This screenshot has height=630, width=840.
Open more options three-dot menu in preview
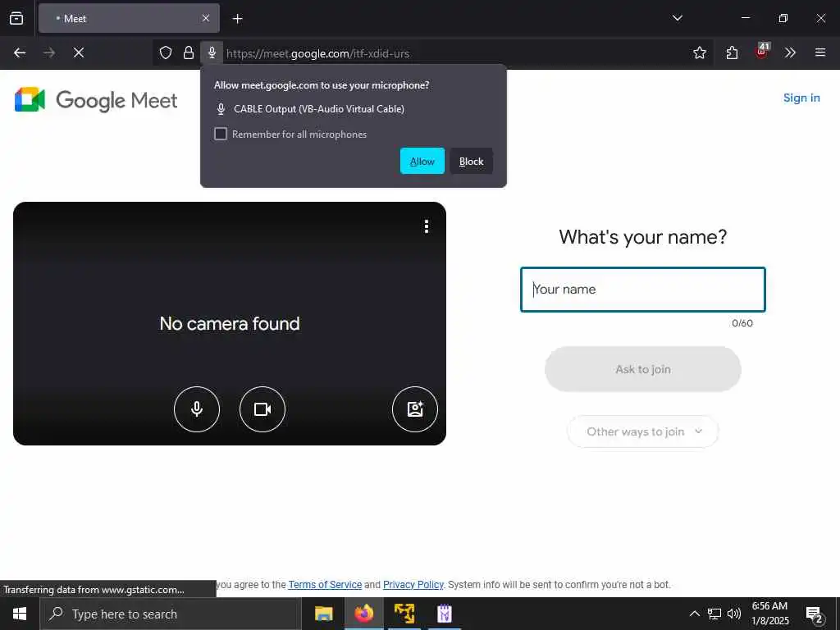pyautogui.click(x=427, y=226)
